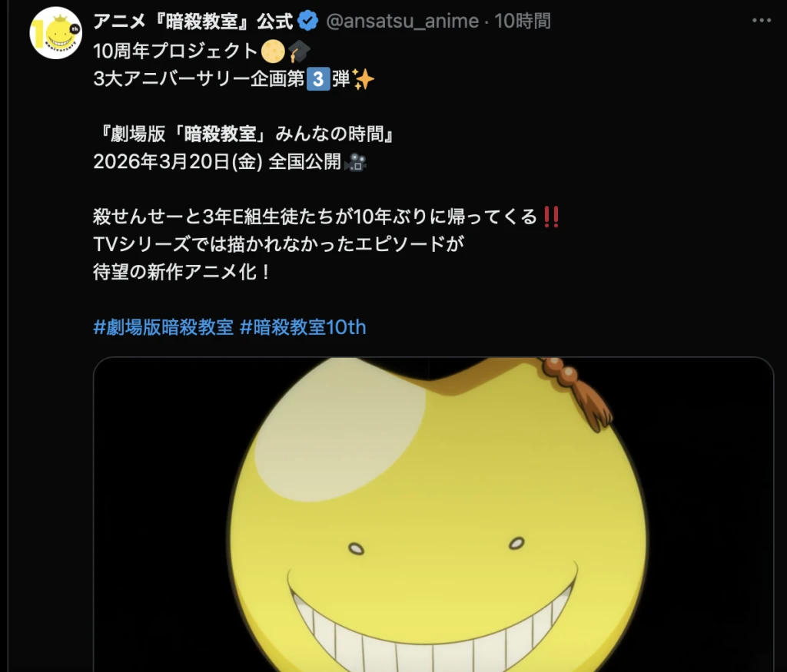This screenshot has height=672, width=787.
Task: Open the アニメ『暗殺教室』公式 account name
Action: pyautogui.click(x=193, y=21)
